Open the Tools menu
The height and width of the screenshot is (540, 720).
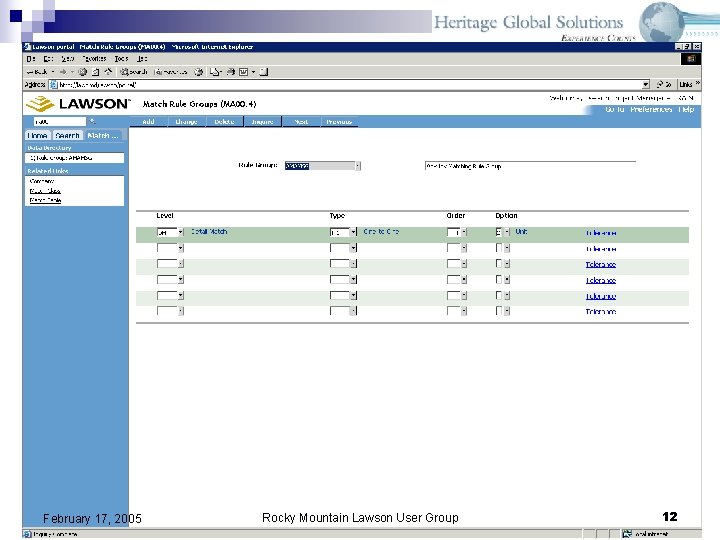pyautogui.click(x=121, y=59)
